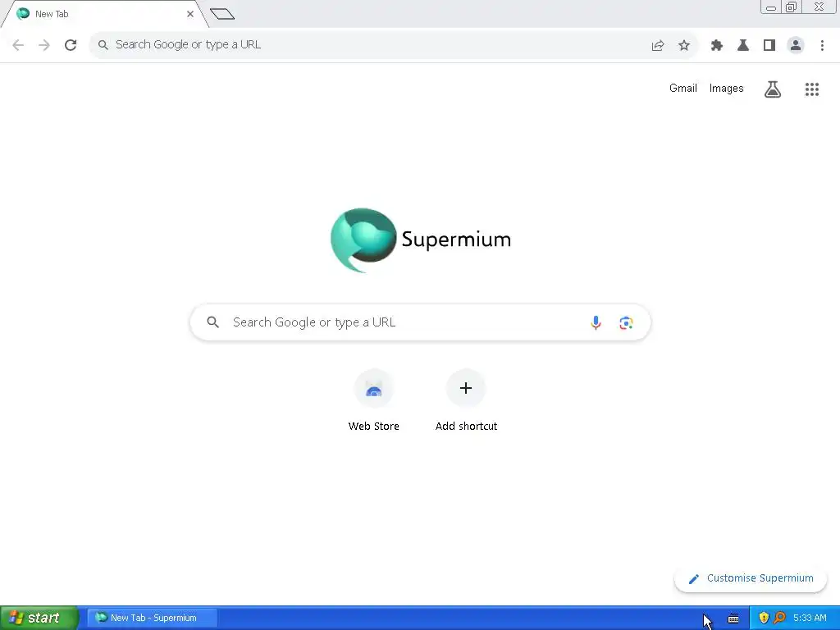The width and height of the screenshot is (840, 630).
Task: Click Add shortcut button
Action: click(x=466, y=400)
